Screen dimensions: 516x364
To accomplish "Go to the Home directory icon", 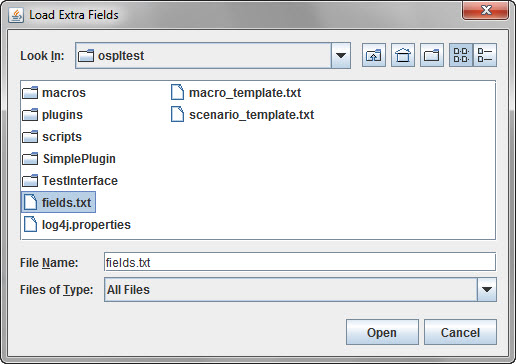I will coord(403,55).
